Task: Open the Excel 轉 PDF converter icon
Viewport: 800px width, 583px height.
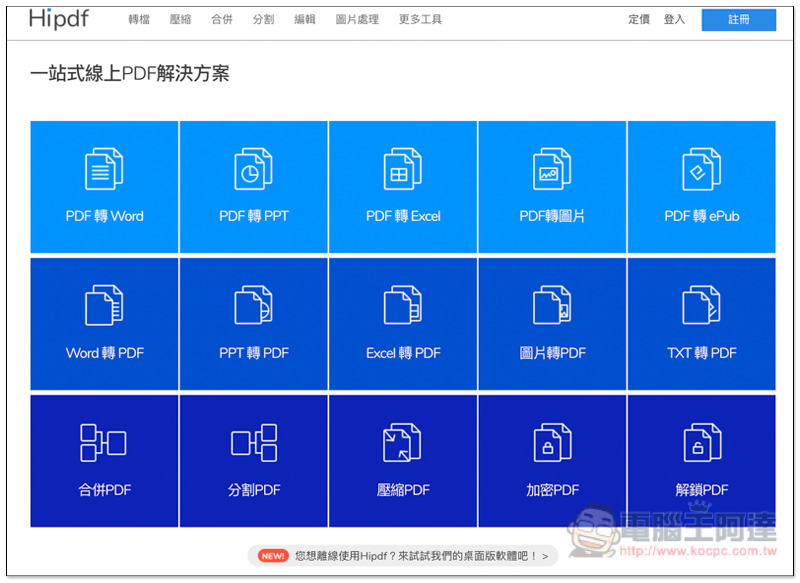Action: (403, 305)
